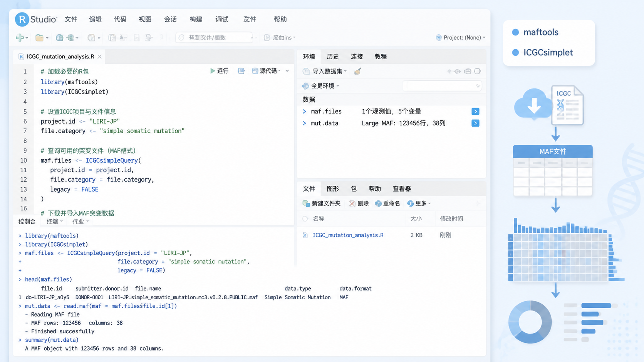
Task: Click the file icon beside ICGC_mutation_analysis.R in Files
Action: tap(305, 235)
